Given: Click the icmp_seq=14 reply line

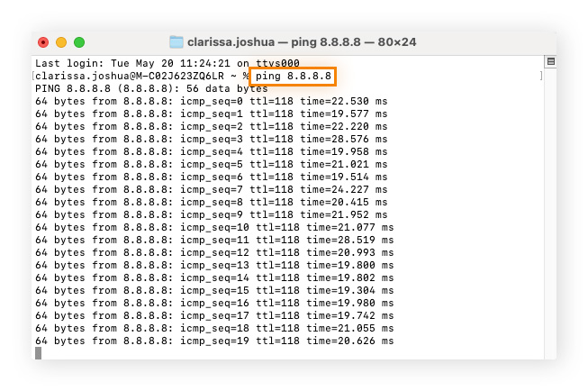Looking at the screenshot, I should pos(214,277).
